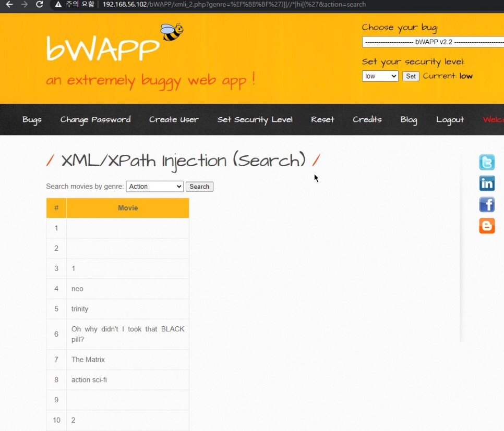
Task: Click the XML/XPath Injection (Search) heading
Action: coord(183,161)
